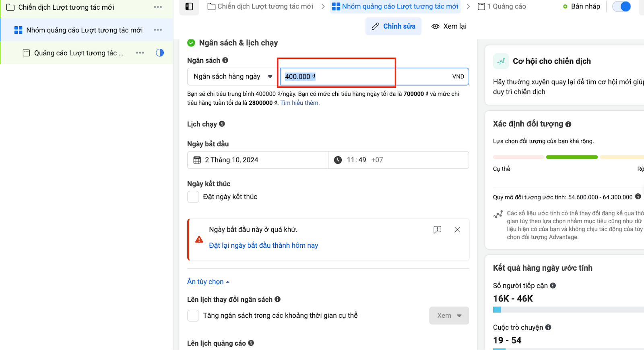644x350 pixels.
Task: Check the Đặt ngày kết thúc checkbox
Action: (193, 197)
